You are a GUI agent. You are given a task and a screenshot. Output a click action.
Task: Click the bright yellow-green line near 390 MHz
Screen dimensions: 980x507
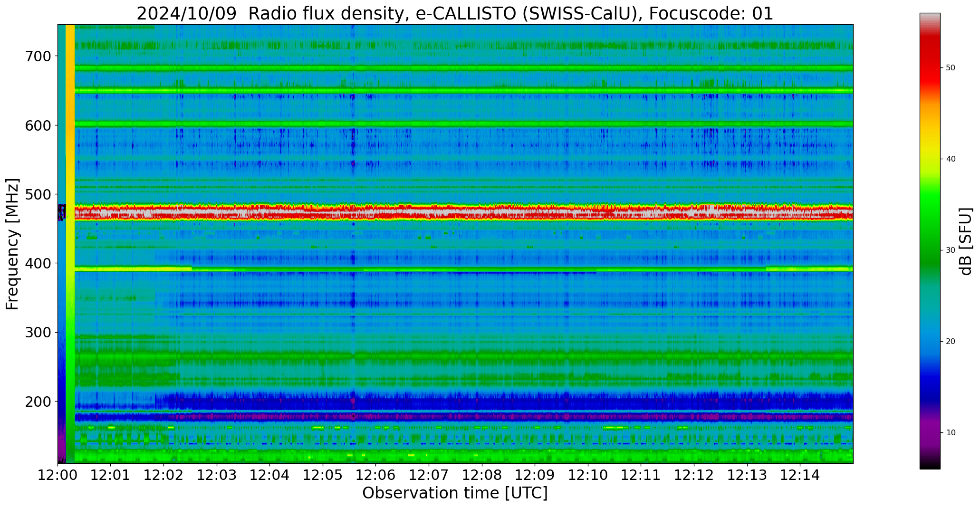point(463,269)
